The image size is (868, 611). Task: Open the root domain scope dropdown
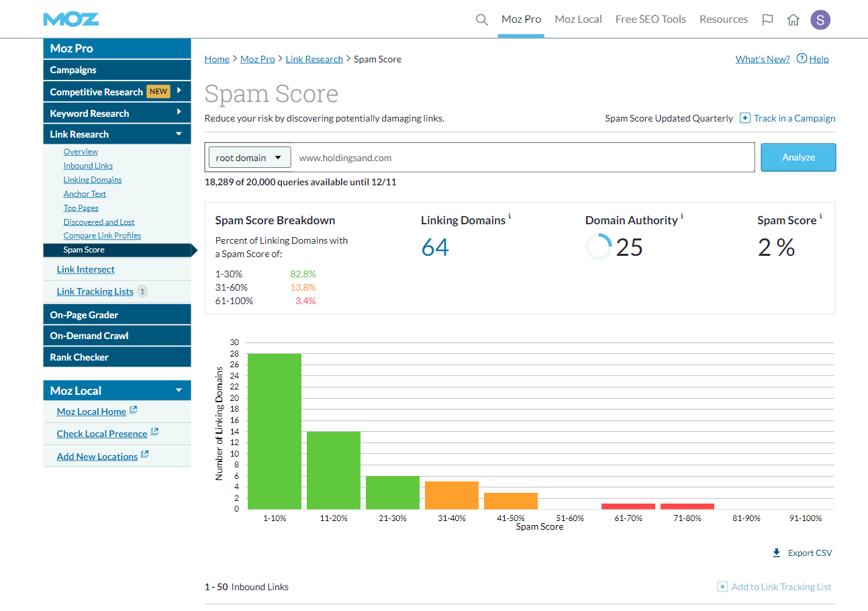250,158
